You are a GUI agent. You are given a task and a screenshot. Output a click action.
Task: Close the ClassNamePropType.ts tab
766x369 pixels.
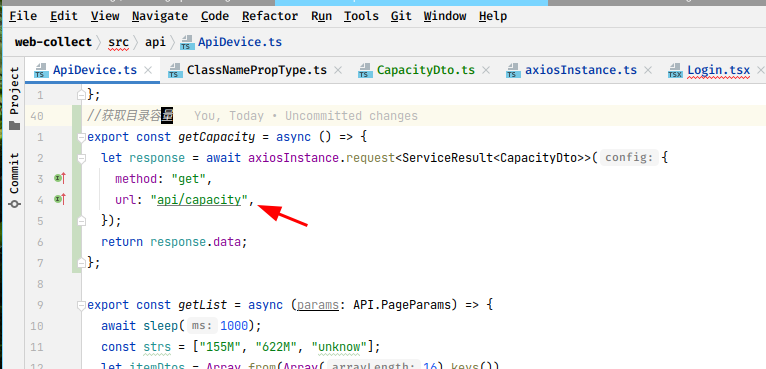point(338,70)
